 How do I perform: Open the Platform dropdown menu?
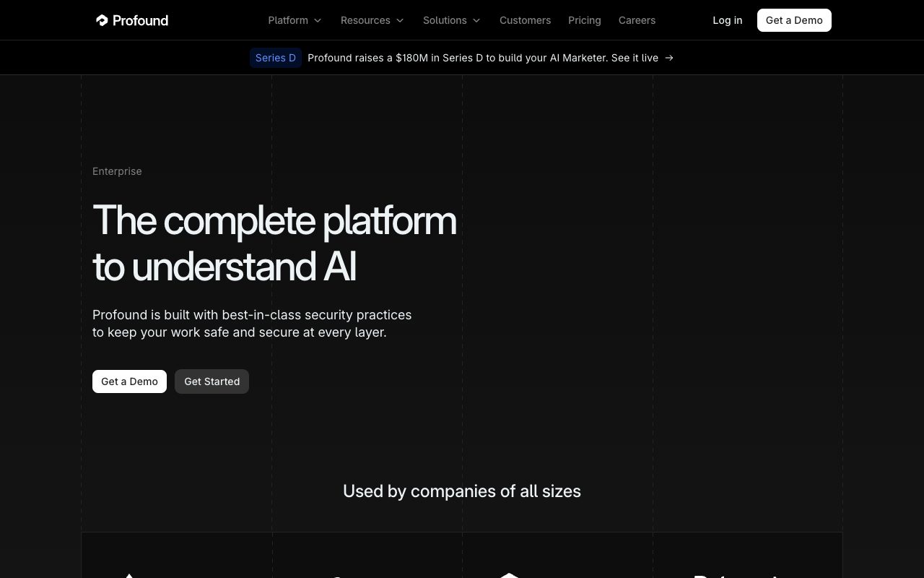(295, 20)
